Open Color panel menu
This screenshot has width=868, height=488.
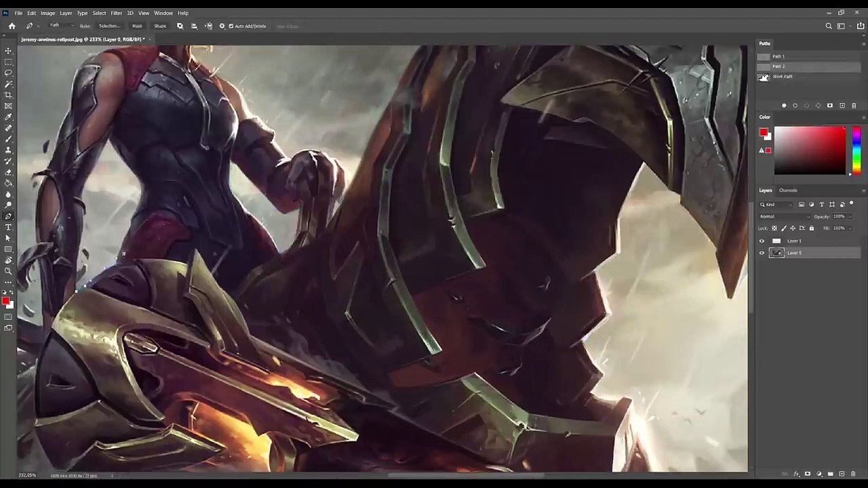863,117
